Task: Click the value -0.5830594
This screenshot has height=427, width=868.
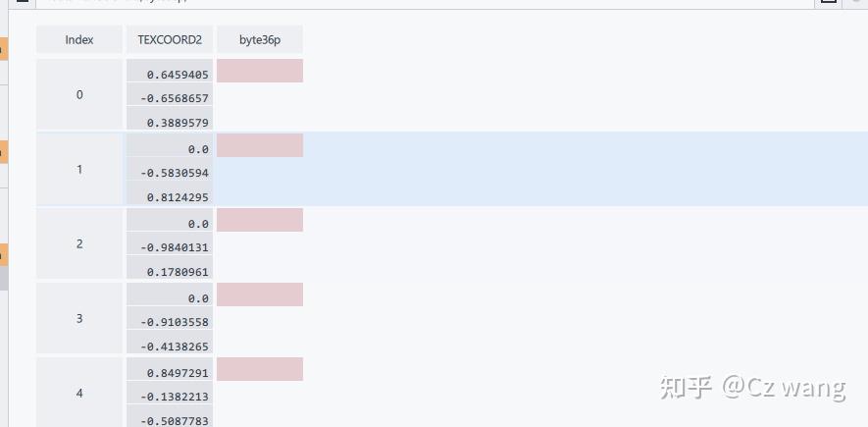Action: click(x=175, y=174)
